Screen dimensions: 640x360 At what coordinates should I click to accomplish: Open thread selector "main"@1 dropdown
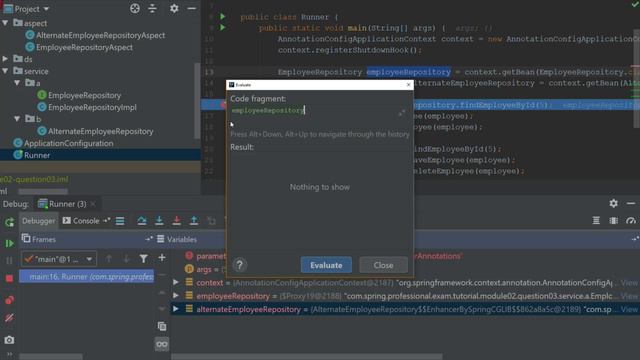pos(59,259)
